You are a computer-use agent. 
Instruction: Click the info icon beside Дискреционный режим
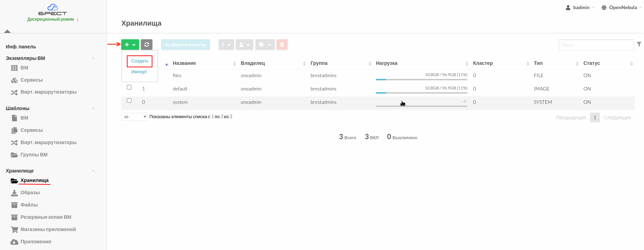coord(77,20)
